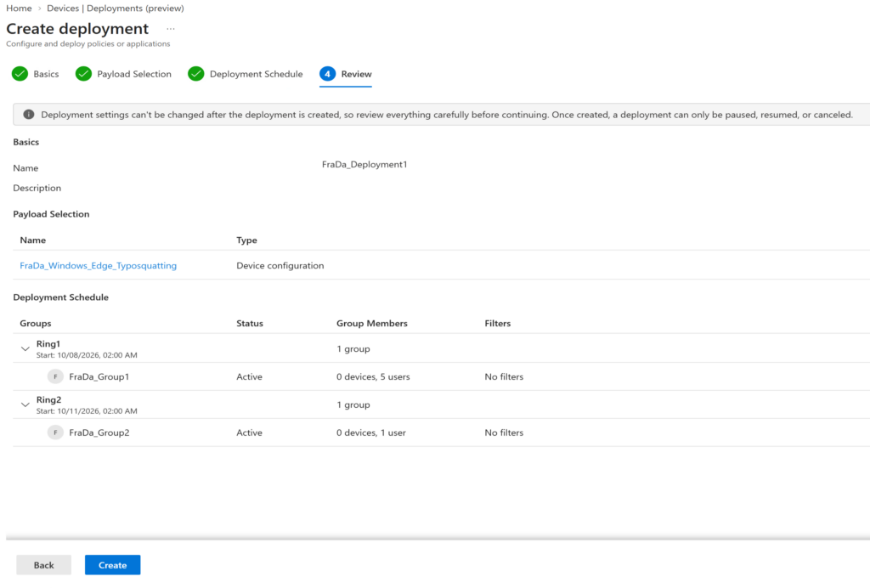The height and width of the screenshot is (588, 870).
Task: Click the Ring1 '1 group' cell
Action: (x=353, y=349)
